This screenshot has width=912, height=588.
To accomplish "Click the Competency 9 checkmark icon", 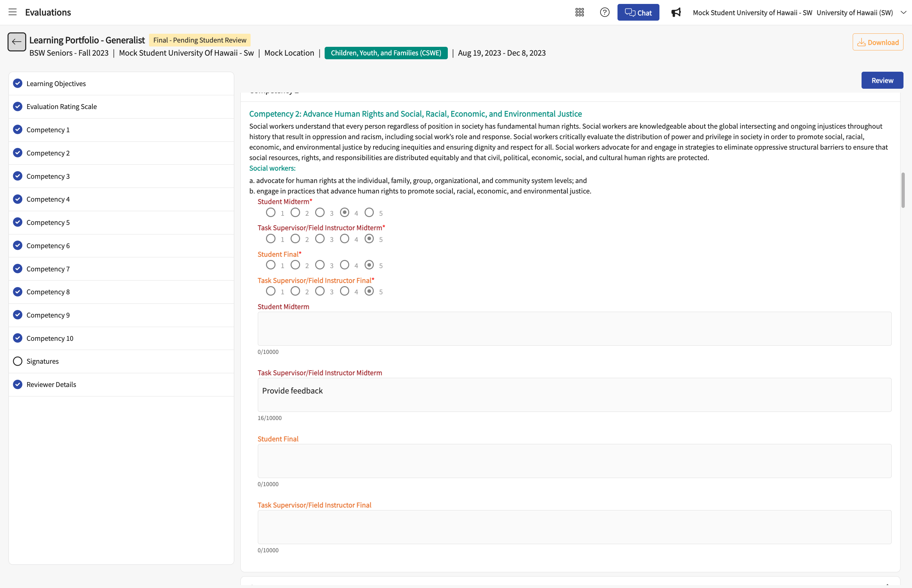I will tap(18, 315).
